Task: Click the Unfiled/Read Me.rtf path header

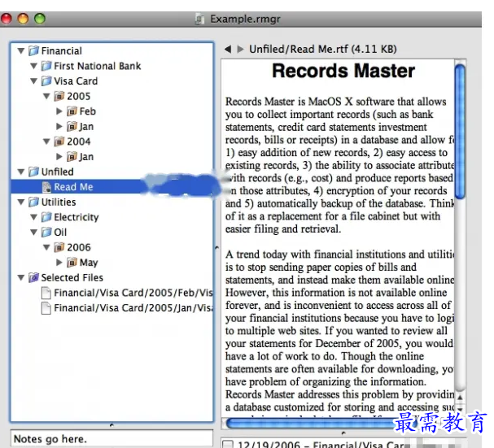Action: click(x=322, y=49)
